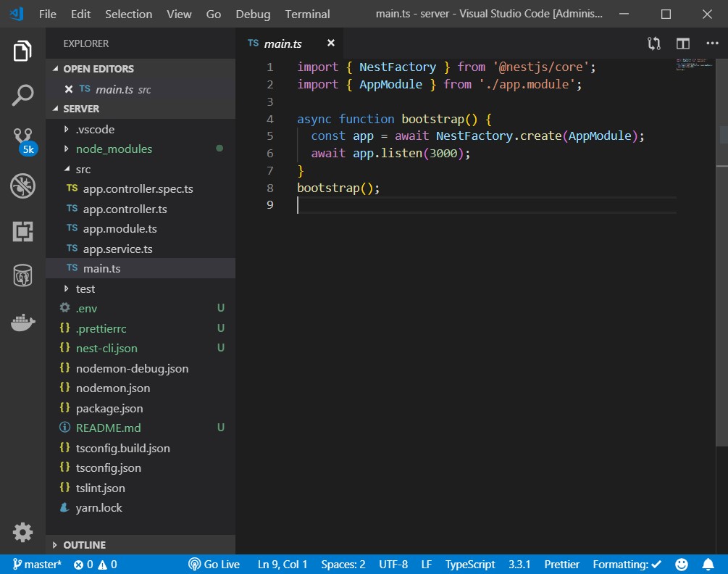Click the master branch indicator
The height and width of the screenshot is (574, 728).
37,565
